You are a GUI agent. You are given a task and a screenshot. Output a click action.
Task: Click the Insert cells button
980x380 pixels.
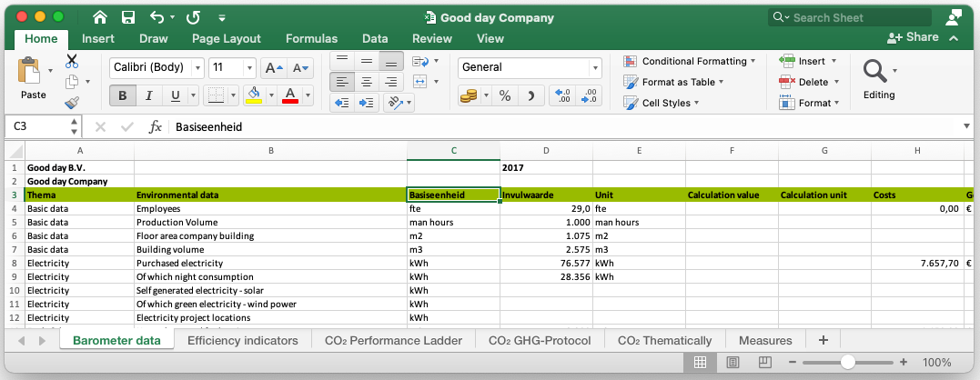807,61
